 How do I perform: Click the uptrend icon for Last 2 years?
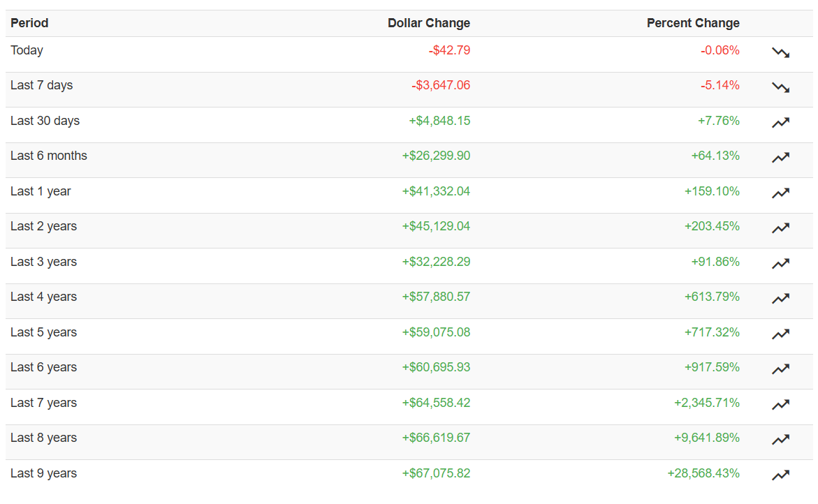780,228
